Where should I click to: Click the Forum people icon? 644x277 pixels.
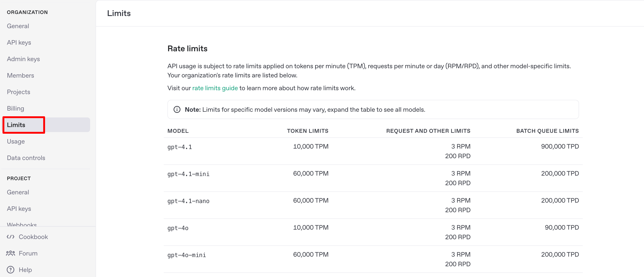[11, 253]
